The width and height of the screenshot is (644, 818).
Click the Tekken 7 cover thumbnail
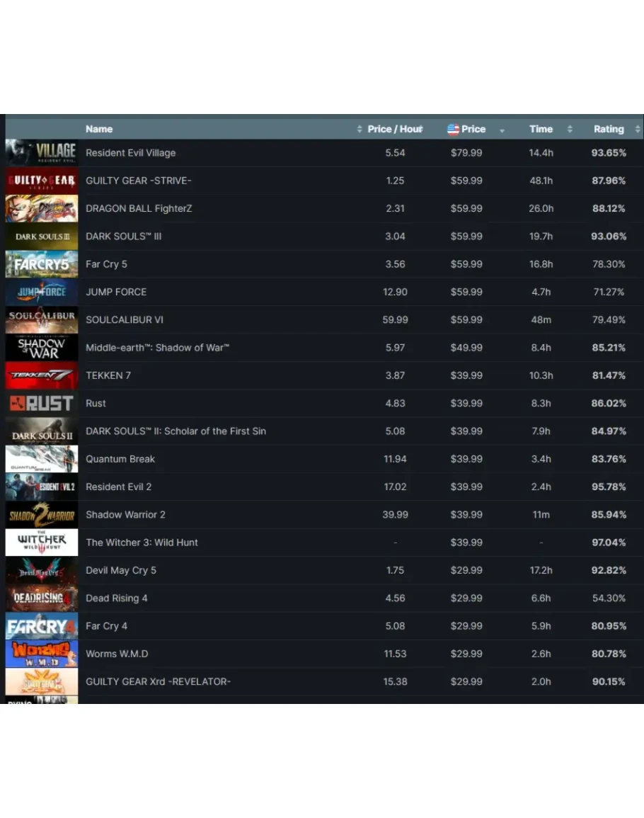click(x=41, y=375)
